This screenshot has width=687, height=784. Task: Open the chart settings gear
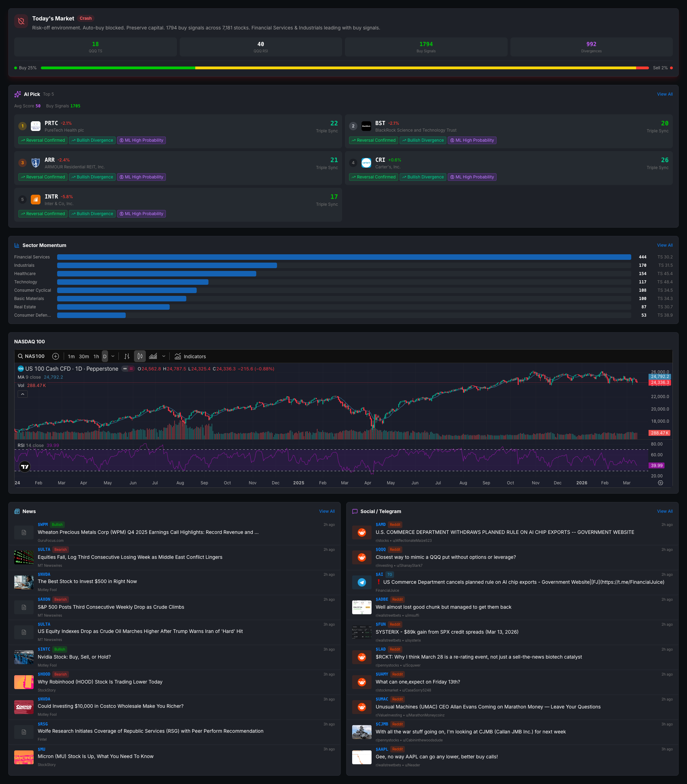pos(660,483)
